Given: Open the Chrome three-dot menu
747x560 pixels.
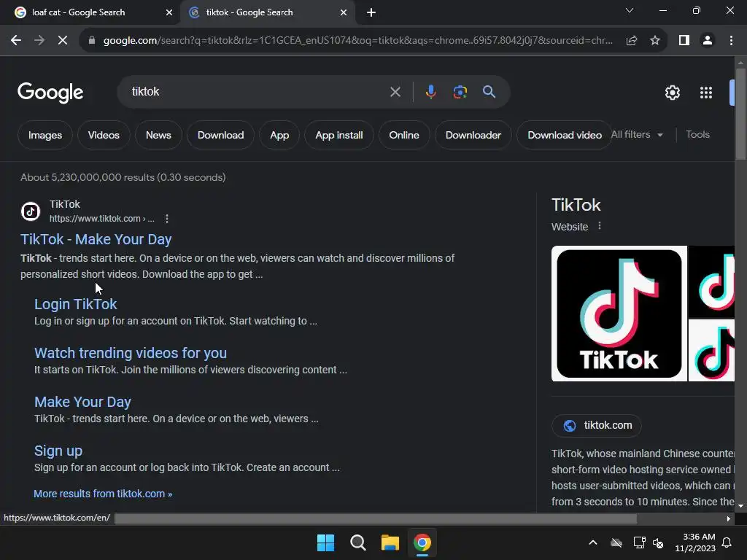Looking at the screenshot, I should 731,41.
